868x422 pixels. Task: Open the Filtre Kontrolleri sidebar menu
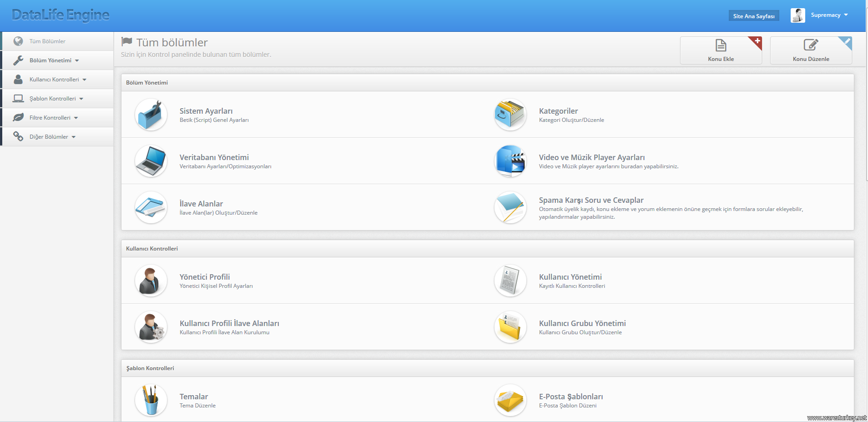(57, 118)
